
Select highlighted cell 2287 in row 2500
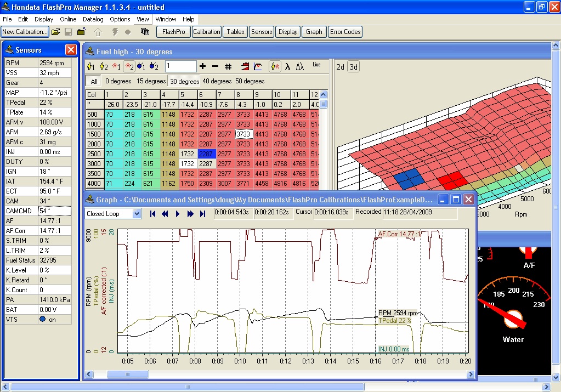click(x=206, y=154)
